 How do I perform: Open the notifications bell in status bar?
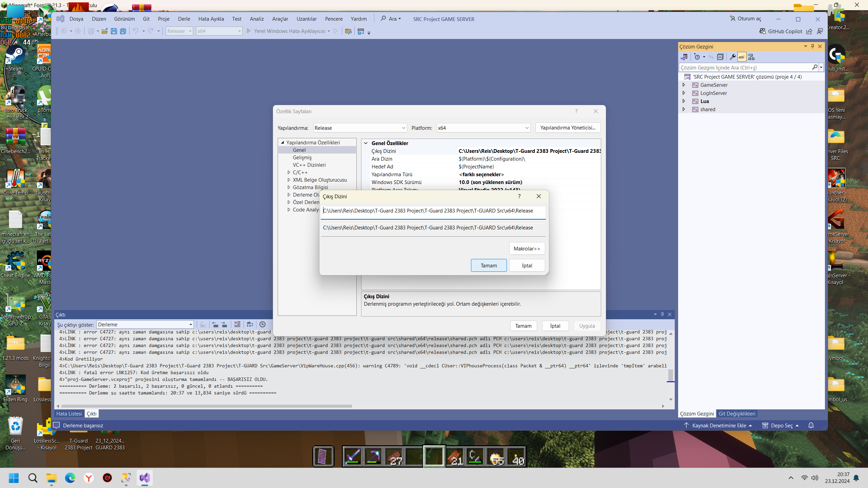811,425
